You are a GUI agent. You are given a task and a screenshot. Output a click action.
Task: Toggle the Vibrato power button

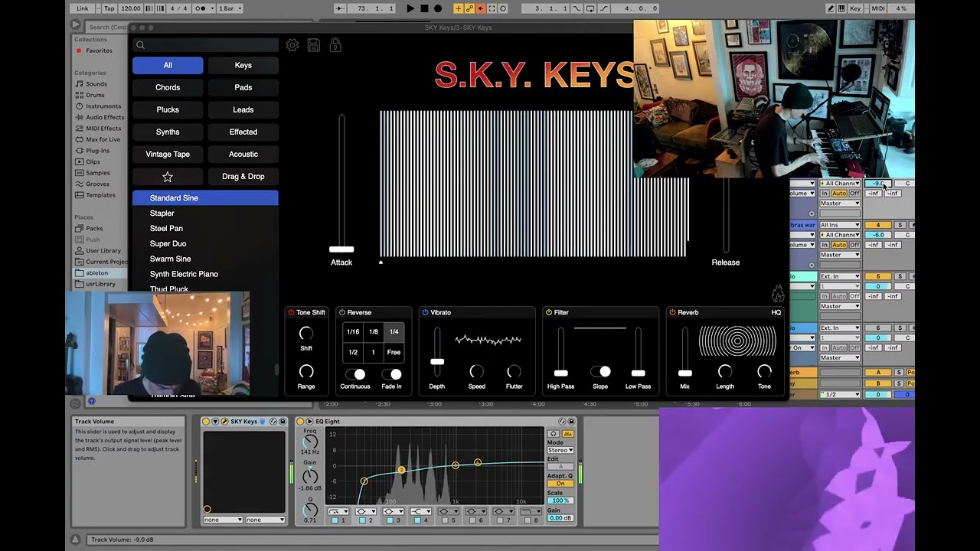[425, 312]
